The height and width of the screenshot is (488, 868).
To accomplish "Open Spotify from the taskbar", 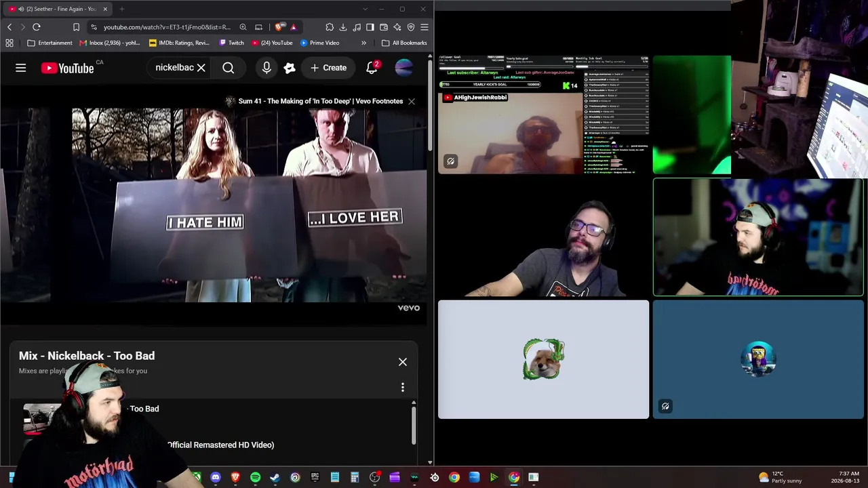I will [255, 477].
